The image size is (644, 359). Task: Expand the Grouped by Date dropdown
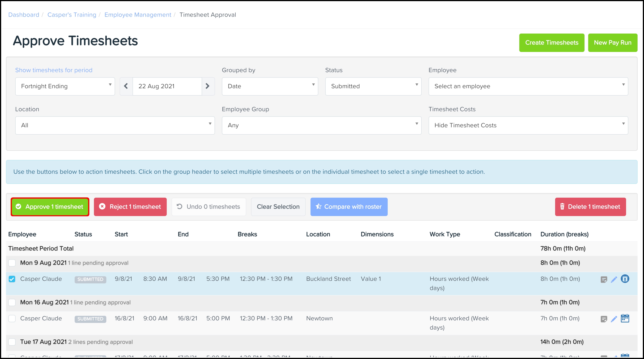(270, 86)
